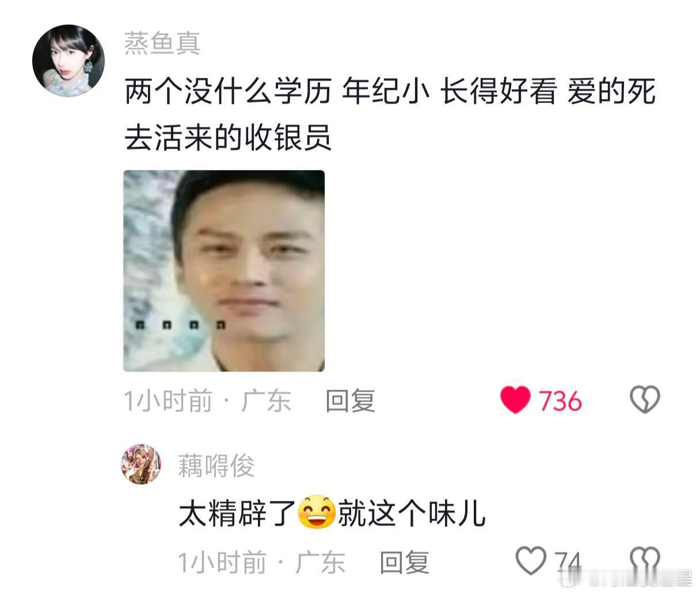The image size is (700, 594).
Task: Click 回复 under 藕嘚俊's reply
Action: click(x=404, y=562)
